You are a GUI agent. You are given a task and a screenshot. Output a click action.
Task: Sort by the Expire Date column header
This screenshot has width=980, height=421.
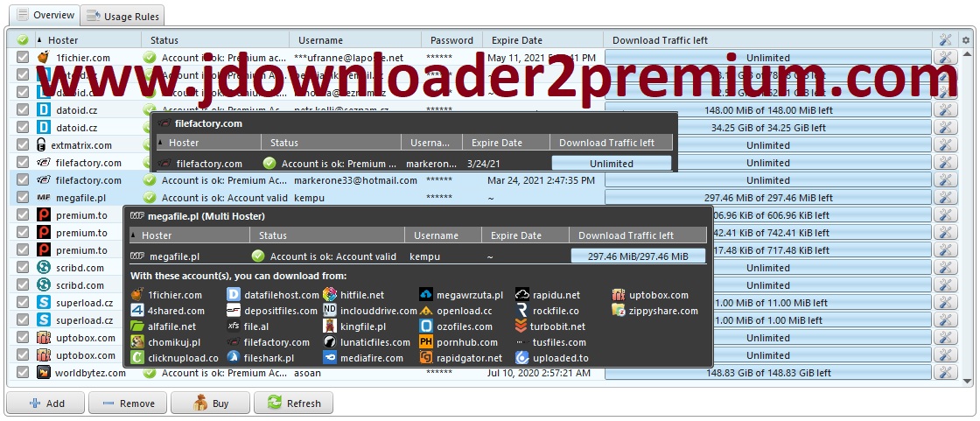[542, 40]
